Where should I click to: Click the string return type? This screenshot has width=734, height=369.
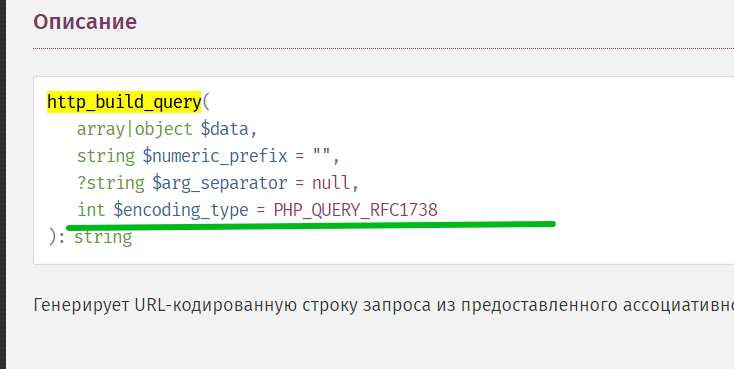[103, 237]
